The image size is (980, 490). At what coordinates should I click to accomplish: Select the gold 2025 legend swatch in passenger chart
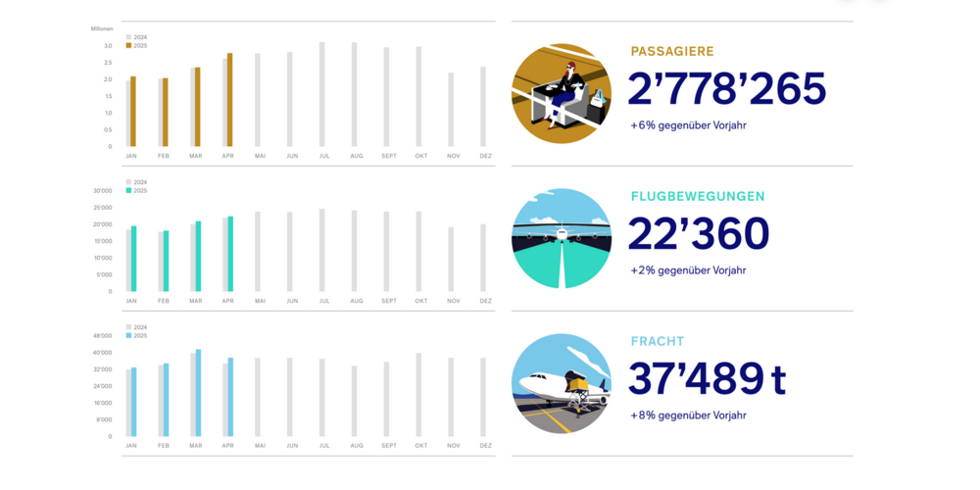[128, 46]
